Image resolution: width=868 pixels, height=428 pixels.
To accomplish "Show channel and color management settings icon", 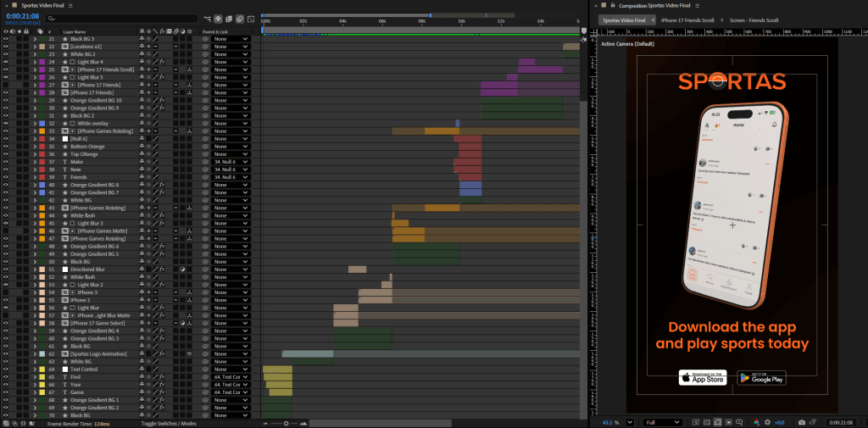I will point(756,422).
